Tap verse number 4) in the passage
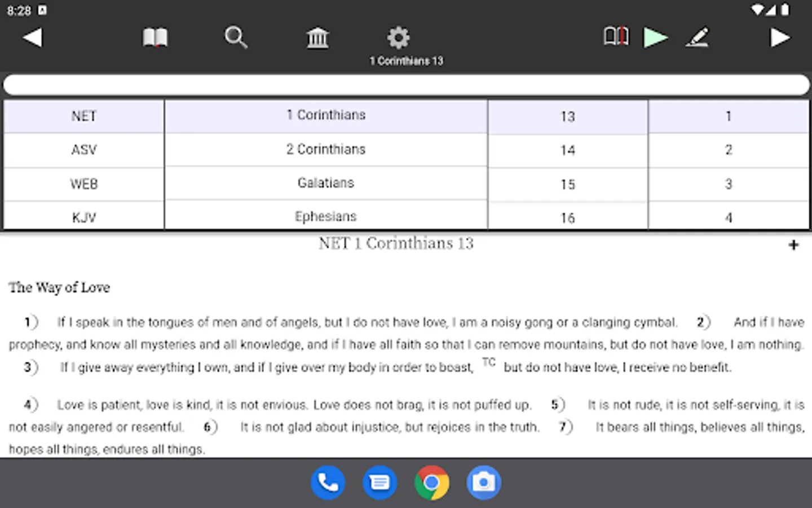Viewport: 812px width, 508px height. [30, 405]
